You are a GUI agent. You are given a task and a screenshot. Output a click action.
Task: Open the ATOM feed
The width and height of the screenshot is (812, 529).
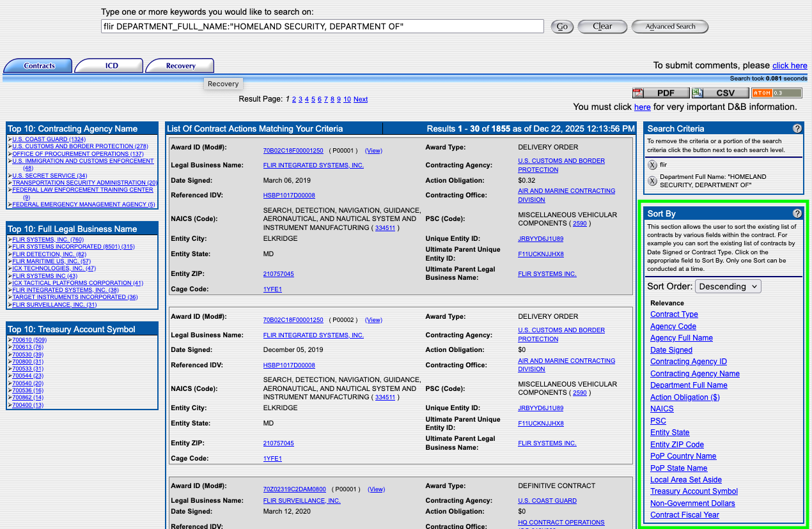click(x=777, y=92)
